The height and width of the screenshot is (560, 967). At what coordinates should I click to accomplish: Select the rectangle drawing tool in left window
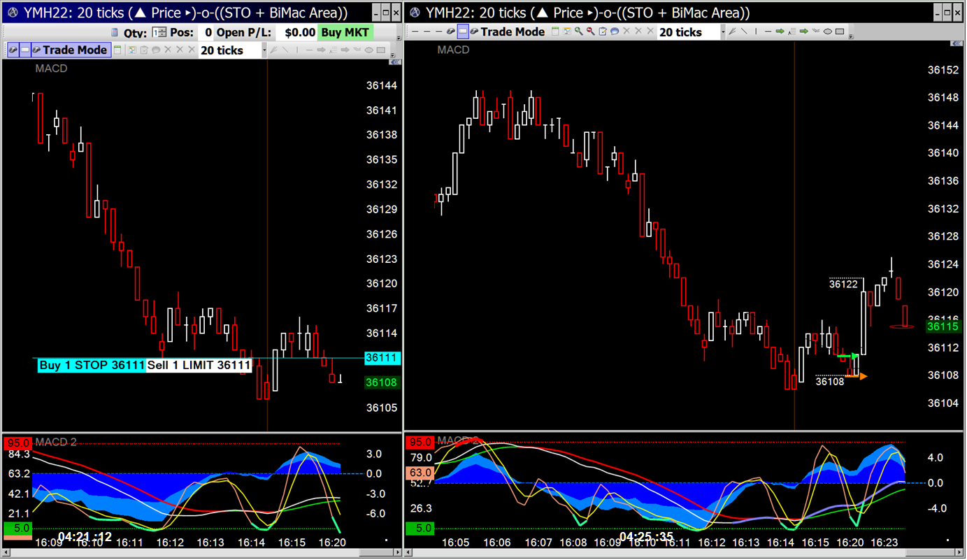point(380,50)
